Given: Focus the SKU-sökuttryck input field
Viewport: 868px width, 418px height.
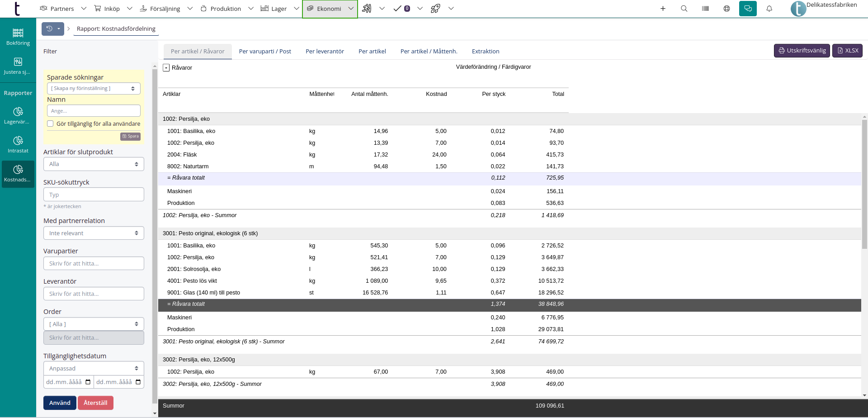Looking at the screenshot, I should point(94,195).
